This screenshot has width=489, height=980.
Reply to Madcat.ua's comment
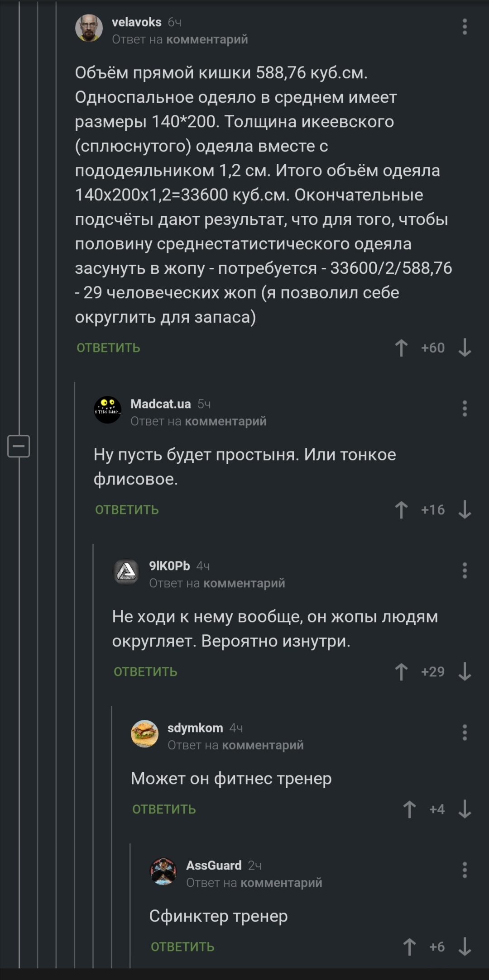coord(127,510)
